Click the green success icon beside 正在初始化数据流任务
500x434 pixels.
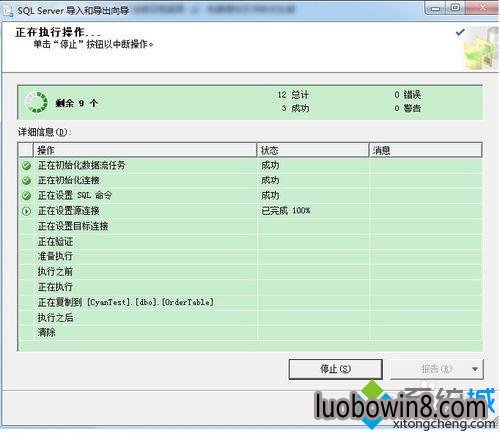(x=26, y=165)
